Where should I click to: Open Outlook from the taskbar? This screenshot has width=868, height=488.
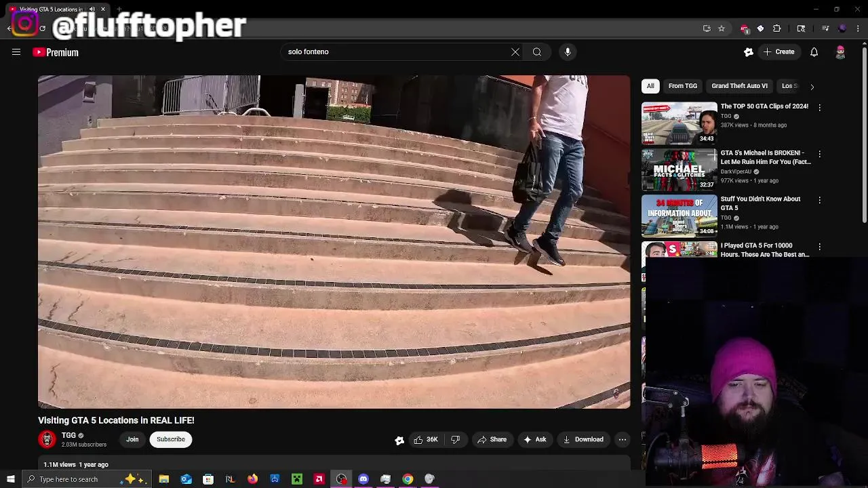click(x=186, y=479)
